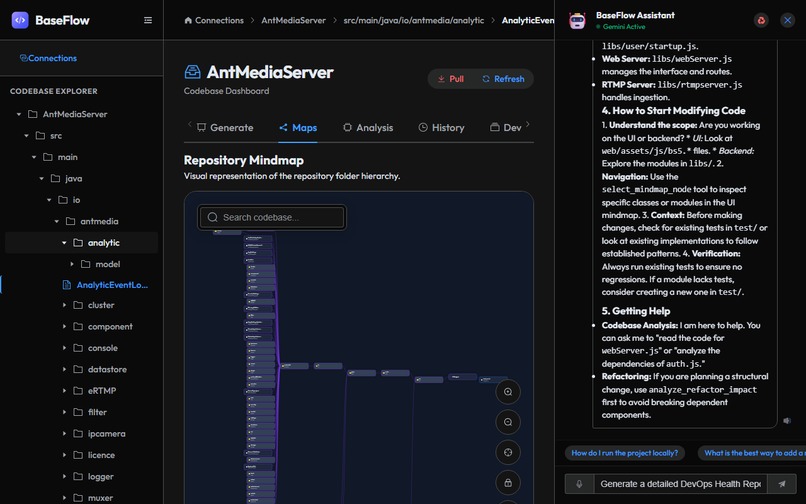Expand the eRTMP folder
Image resolution: width=806 pixels, height=504 pixels.
[64, 391]
